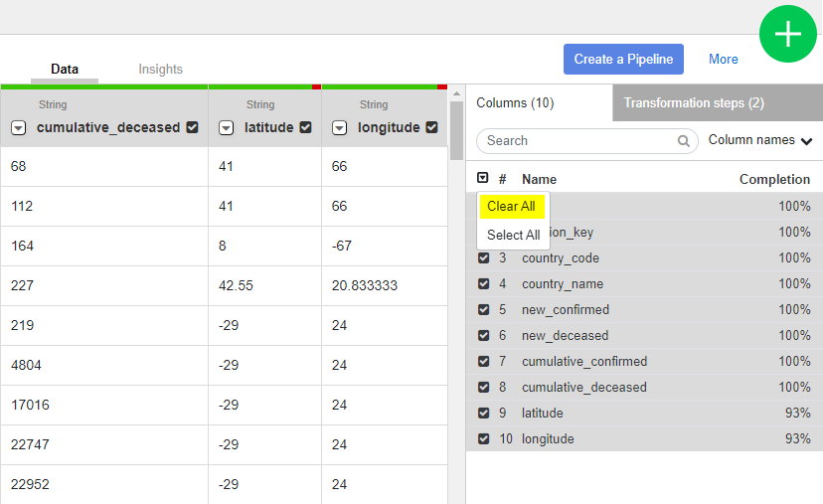Open the Transformation steps (2) tab
The width and height of the screenshot is (823, 504).
694,103
